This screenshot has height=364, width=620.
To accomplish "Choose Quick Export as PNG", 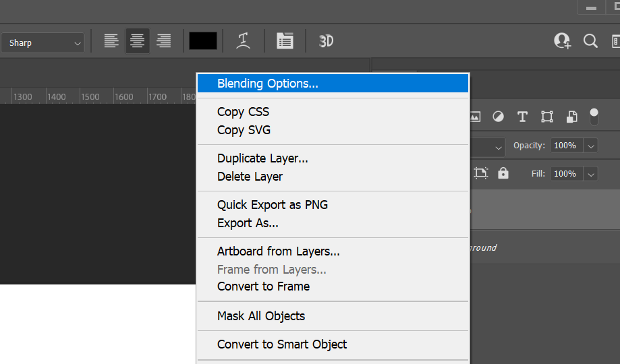I will click(273, 205).
